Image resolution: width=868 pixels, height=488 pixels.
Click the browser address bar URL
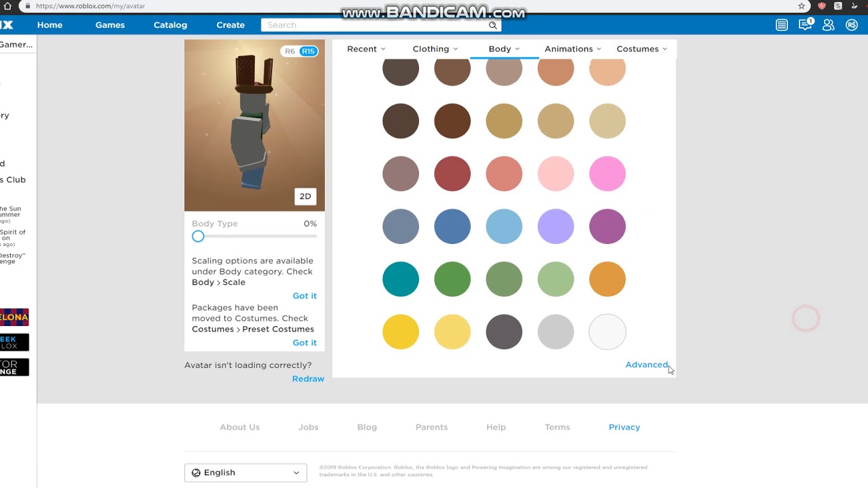90,6
